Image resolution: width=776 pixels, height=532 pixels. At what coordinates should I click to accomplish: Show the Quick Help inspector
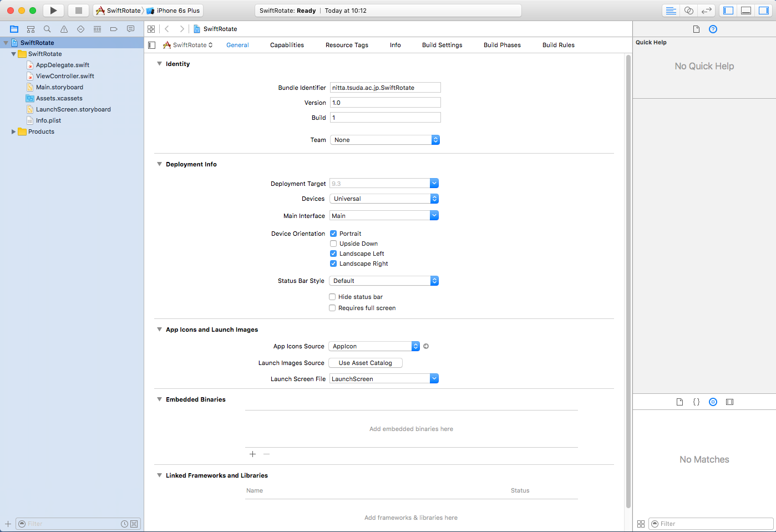pos(713,29)
